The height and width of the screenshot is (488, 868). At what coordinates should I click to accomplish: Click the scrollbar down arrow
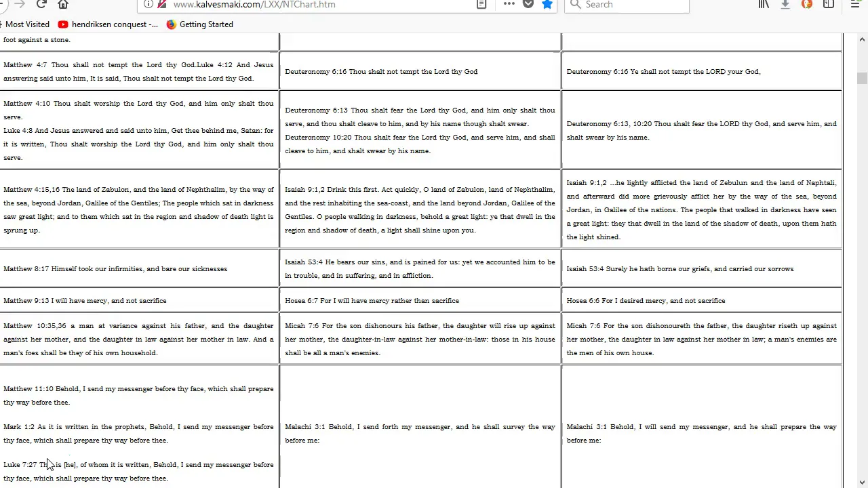[x=862, y=482]
